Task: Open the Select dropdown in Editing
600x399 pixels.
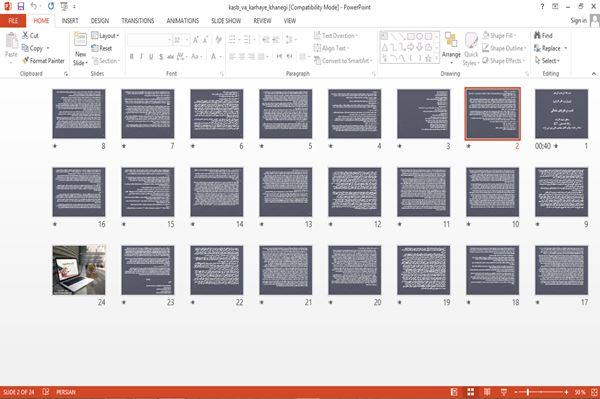Action: 547,60
